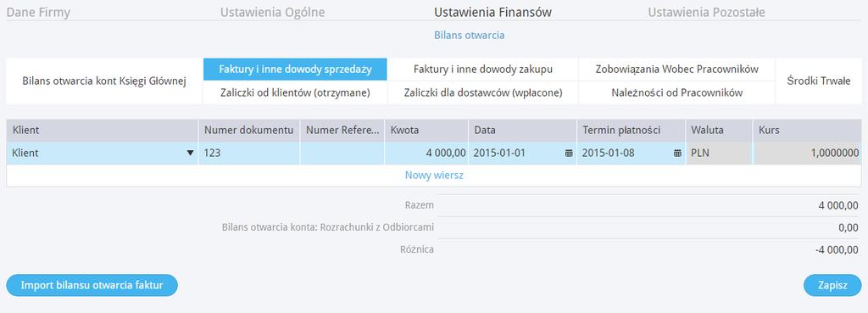This screenshot has width=868, height=313.
Task: Click Numer dokumentu cell with 123
Action: click(249, 154)
